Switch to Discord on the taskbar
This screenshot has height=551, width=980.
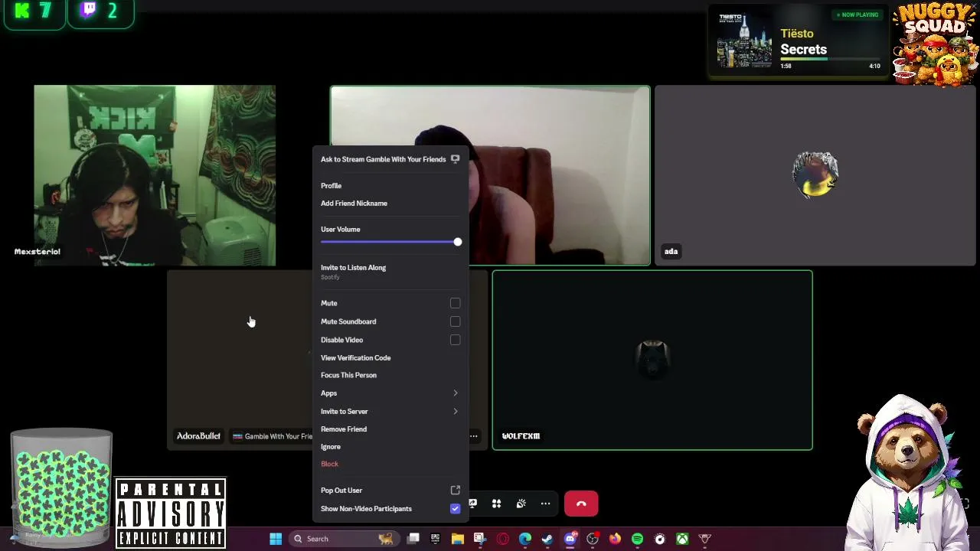[x=570, y=539]
